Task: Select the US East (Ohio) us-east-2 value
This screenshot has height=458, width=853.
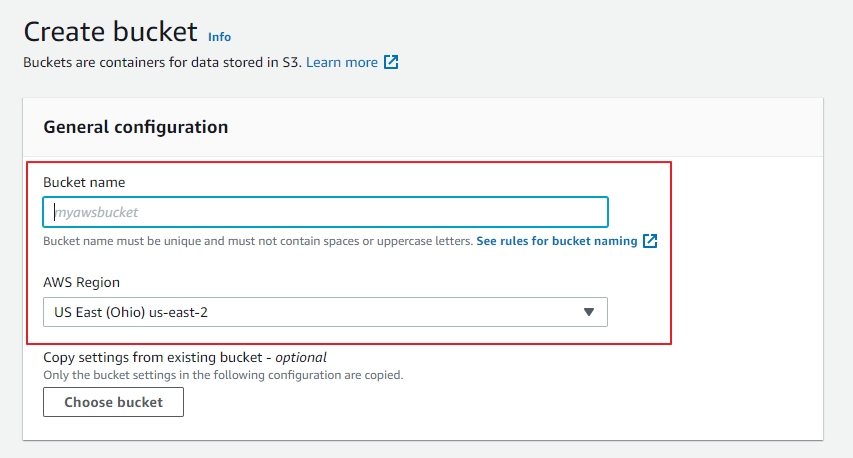Action: (131, 312)
